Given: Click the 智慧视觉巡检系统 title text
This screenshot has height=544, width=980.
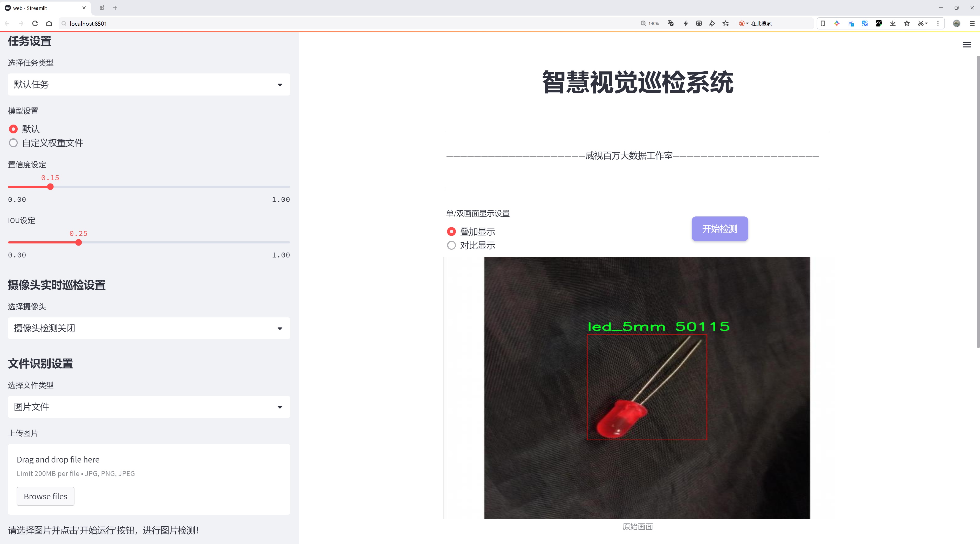Looking at the screenshot, I should point(638,82).
